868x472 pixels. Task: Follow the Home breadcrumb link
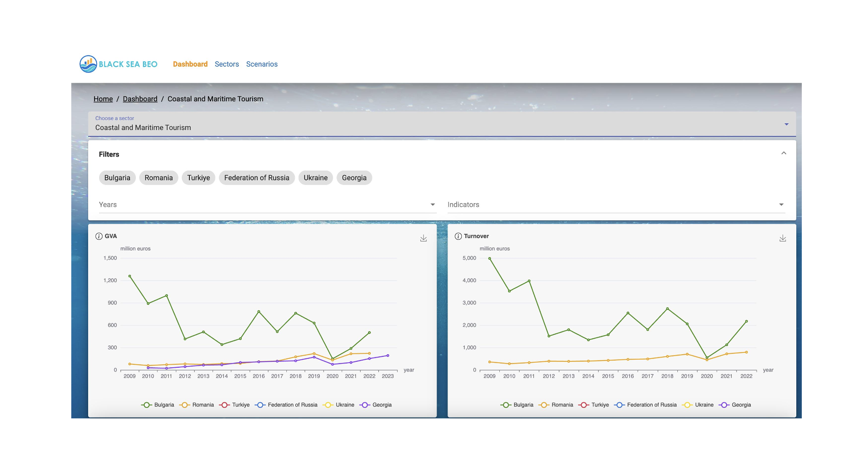tap(103, 99)
